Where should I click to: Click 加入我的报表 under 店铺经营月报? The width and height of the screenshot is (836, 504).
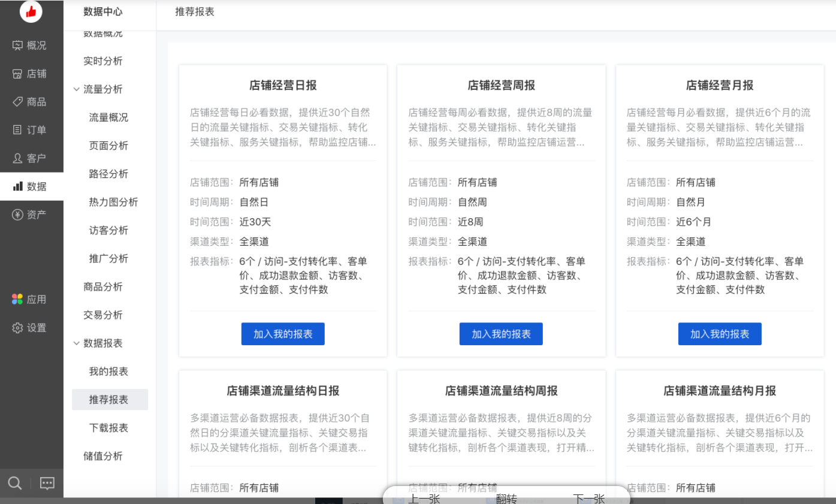[x=719, y=334]
